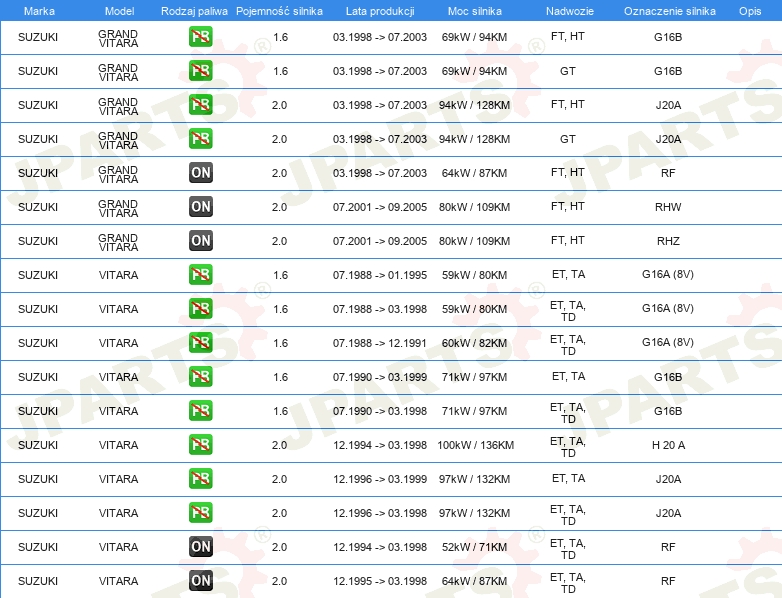
Task: Click the date range 07.1988 -> 12.1991
Action: click(380, 343)
